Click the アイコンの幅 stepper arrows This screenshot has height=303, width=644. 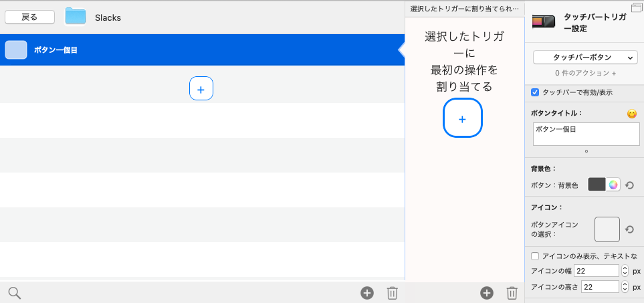[625, 271]
